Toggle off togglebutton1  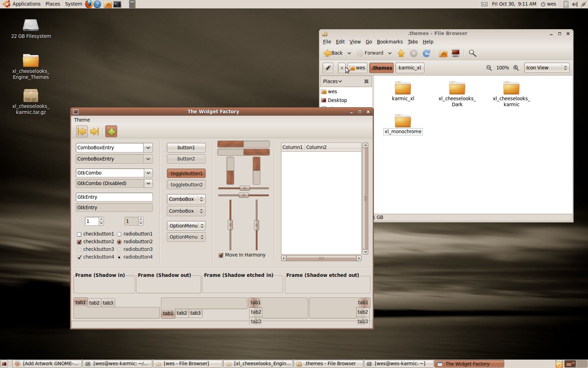tap(186, 173)
